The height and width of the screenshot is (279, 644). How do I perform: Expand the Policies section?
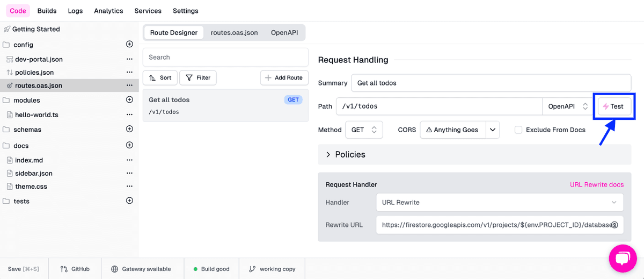[x=328, y=155]
